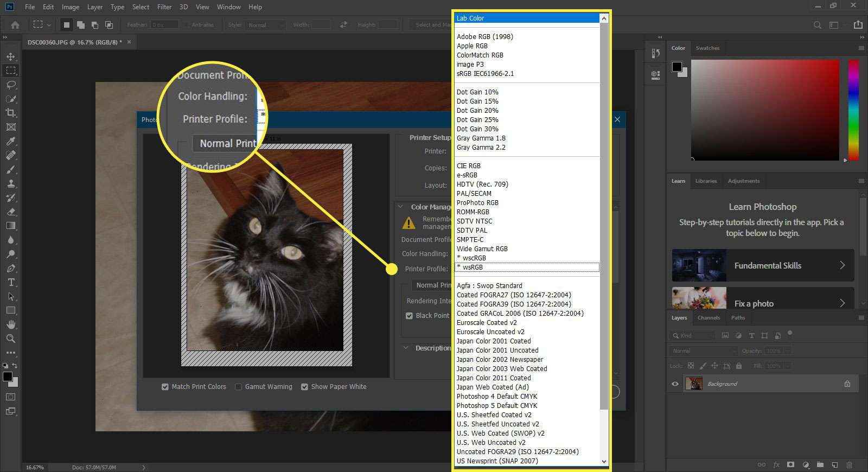Select the Horizontal Type tool
This screenshot has height=472, width=868.
point(11,282)
